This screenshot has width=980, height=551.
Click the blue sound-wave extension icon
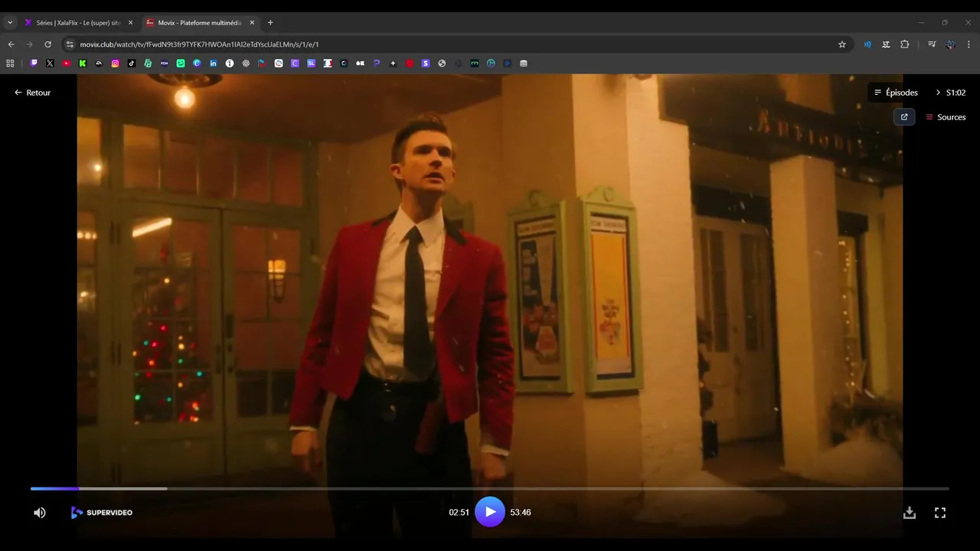[x=867, y=44]
